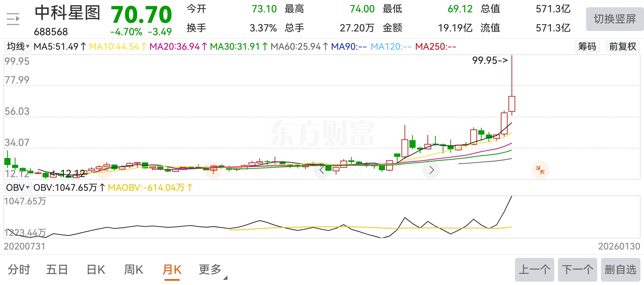Switch to the 周K tab
Screen dimensions: 644x285
tap(134, 270)
